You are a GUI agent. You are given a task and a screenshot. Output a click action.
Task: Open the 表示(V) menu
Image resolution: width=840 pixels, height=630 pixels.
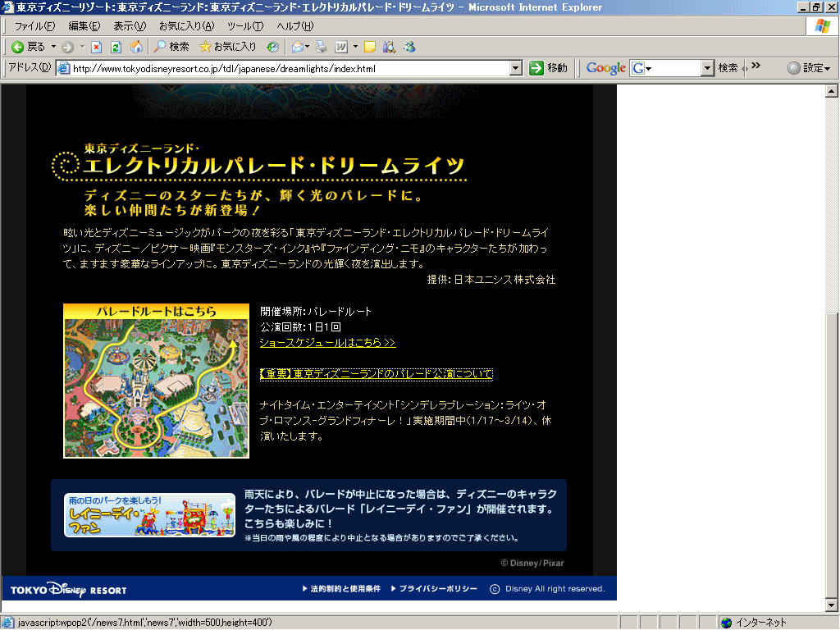[x=130, y=26]
